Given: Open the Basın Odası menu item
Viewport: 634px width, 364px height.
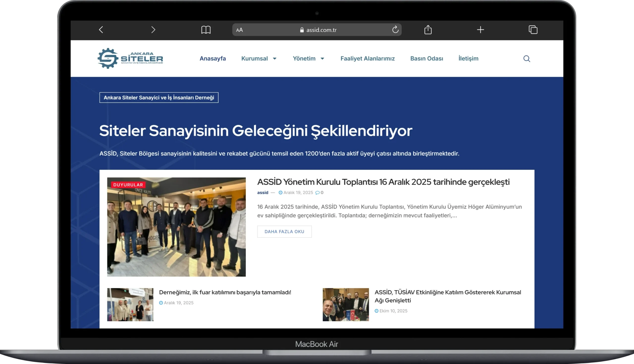Looking at the screenshot, I should pyautogui.click(x=426, y=58).
